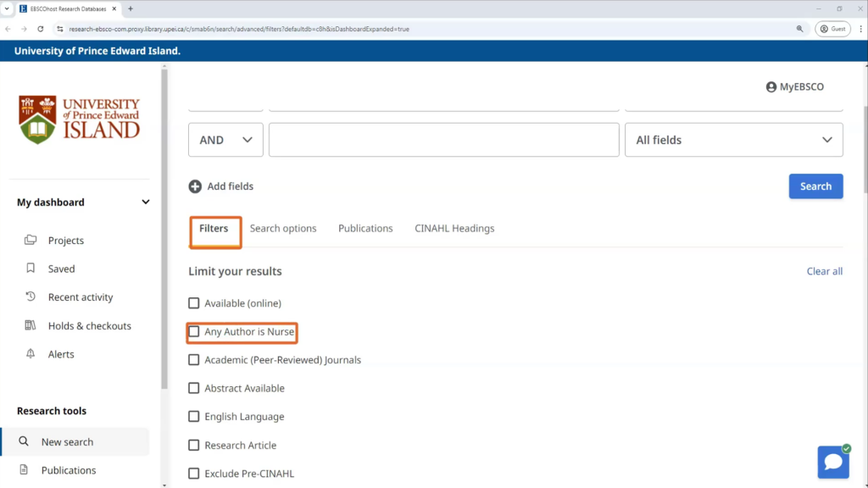This screenshot has width=868, height=488.
Task: Open the Alerts bell icon
Action: click(x=31, y=354)
